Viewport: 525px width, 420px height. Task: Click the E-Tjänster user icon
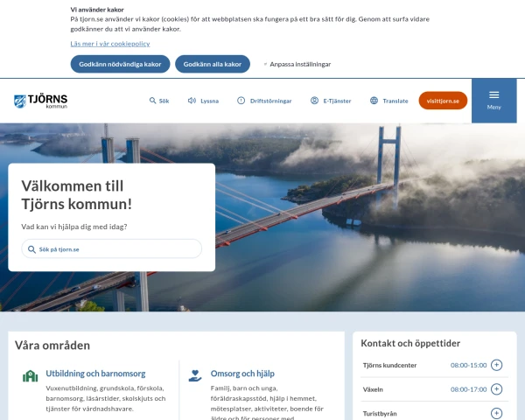314,101
